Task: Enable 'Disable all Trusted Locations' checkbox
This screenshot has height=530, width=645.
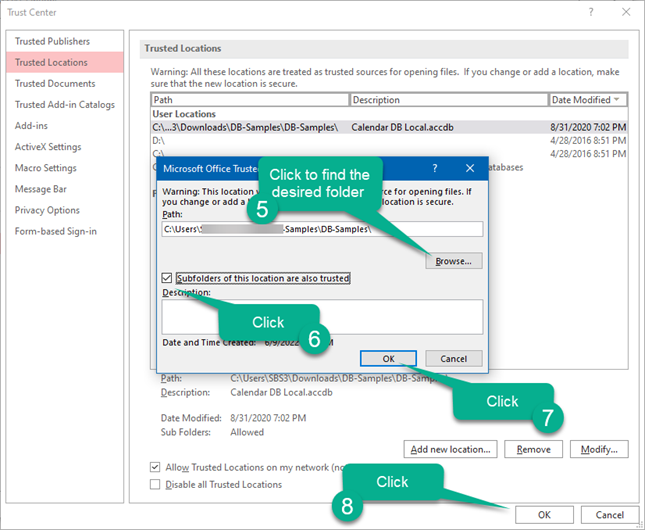Action: (x=155, y=484)
